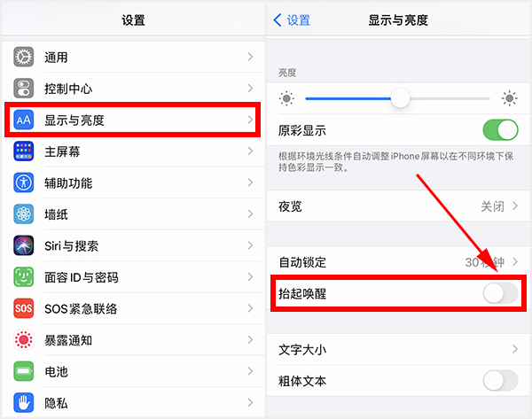Click the 亮度 brightness slider knob

tap(401, 98)
